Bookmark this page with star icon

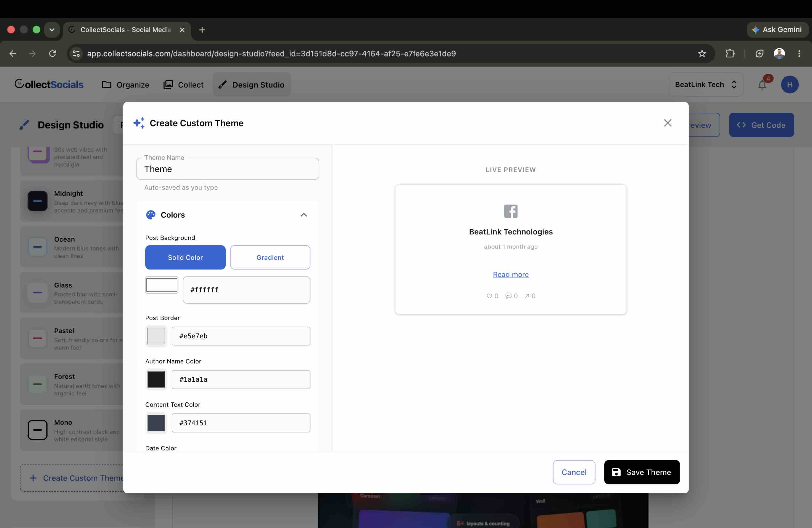[x=702, y=54]
